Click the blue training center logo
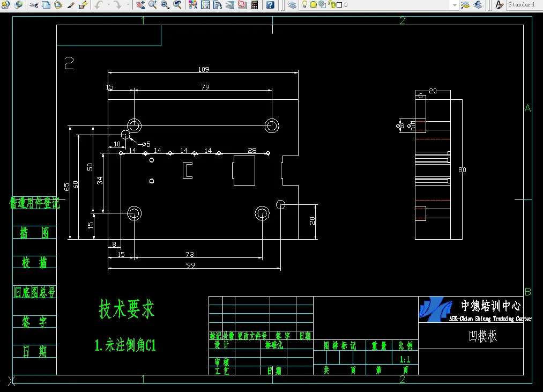Screen dimensions: 543x392 [x=435, y=309]
